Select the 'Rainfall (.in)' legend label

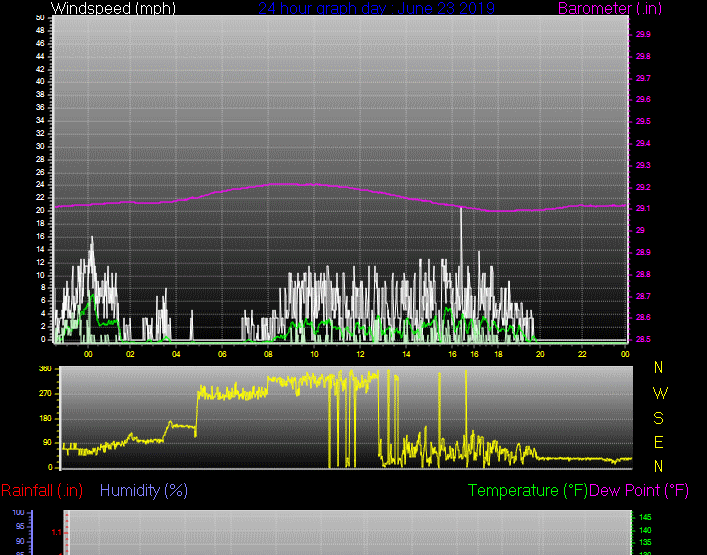(x=42, y=490)
